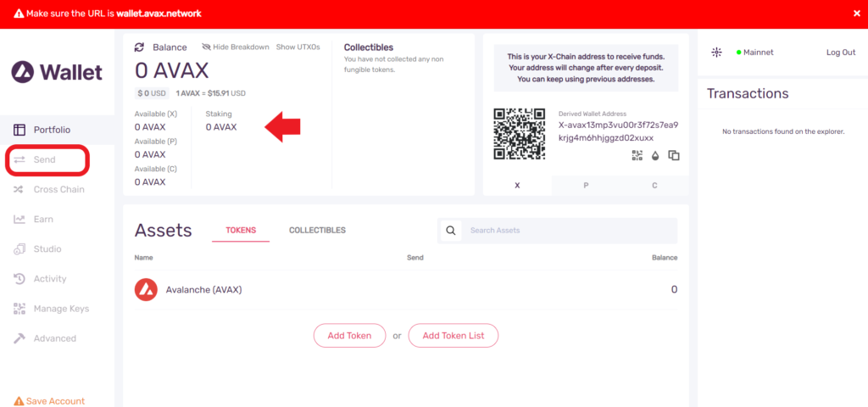This screenshot has width=868, height=407.
Task: Select the TOKENS tab
Action: 241,231
